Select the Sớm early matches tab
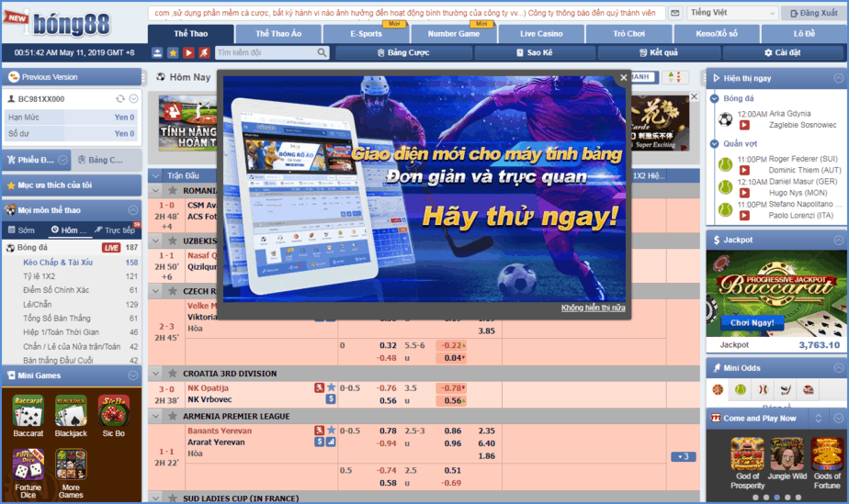Image resolution: width=849 pixels, height=504 pixels. click(x=22, y=230)
